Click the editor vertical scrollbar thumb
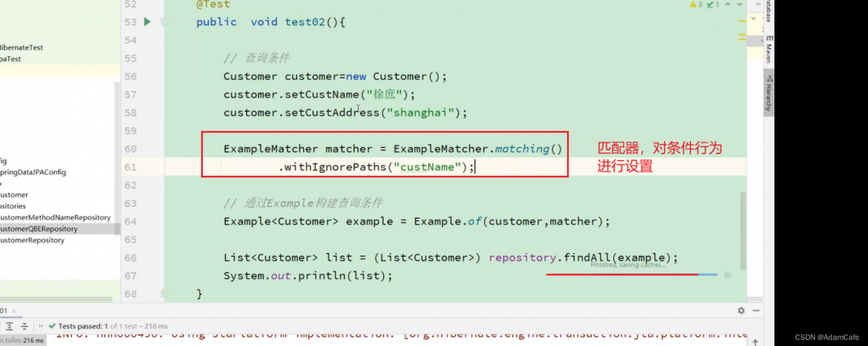The width and height of the screenshot is (868, 346). (743, 231)
